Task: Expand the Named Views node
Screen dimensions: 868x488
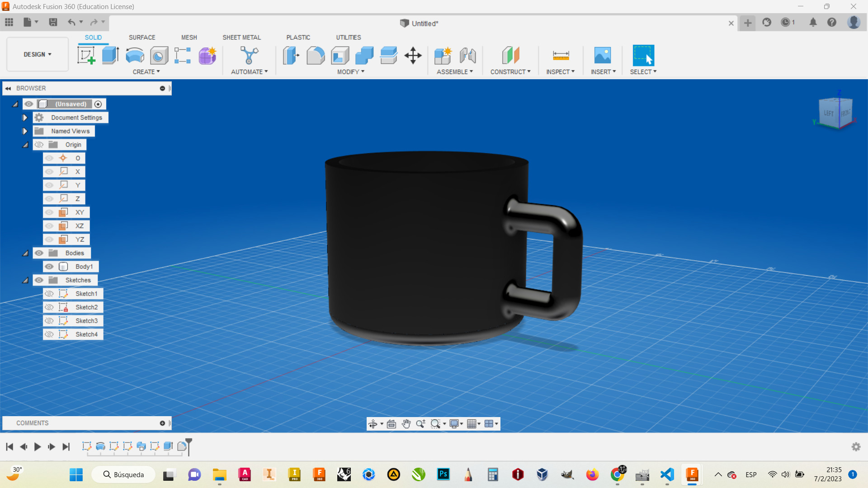Action: [x=25, y=131]
